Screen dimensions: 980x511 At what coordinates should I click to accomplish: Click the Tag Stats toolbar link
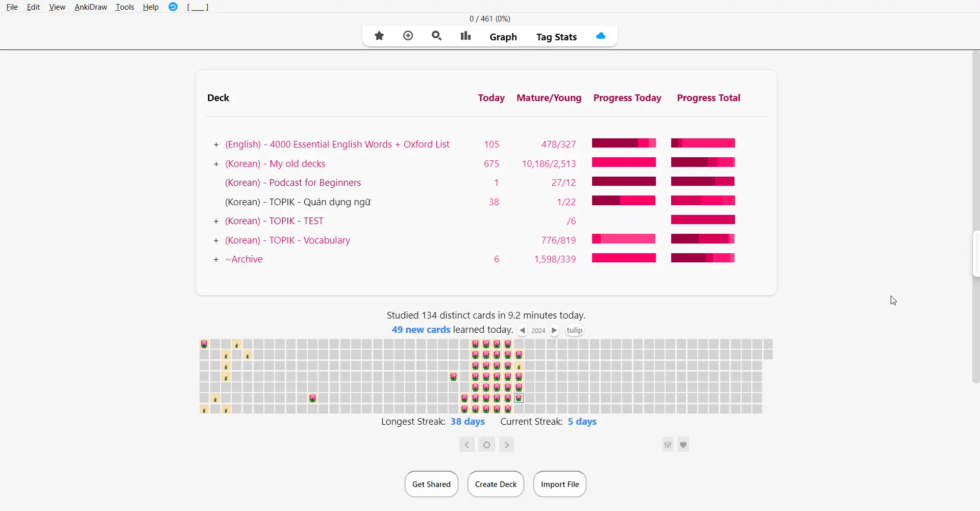point(556,37)
